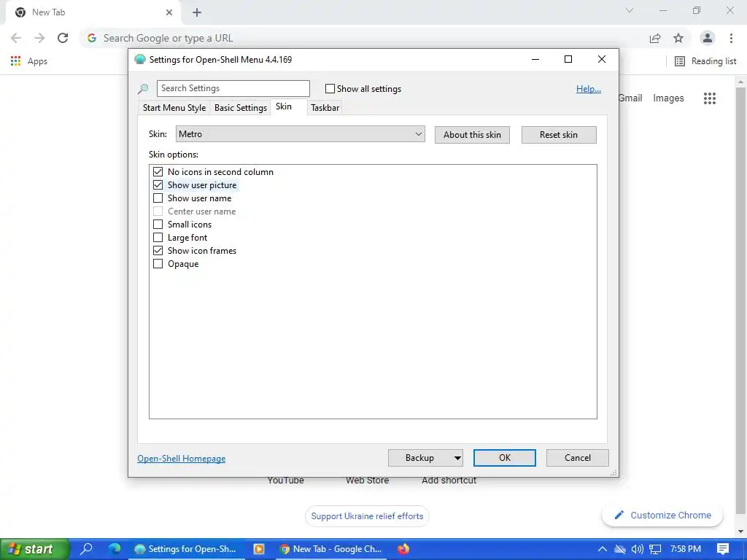The image size is (747, 560).
Task: Open the Help link
Action: pyautogui.click(x=589, y=88)
